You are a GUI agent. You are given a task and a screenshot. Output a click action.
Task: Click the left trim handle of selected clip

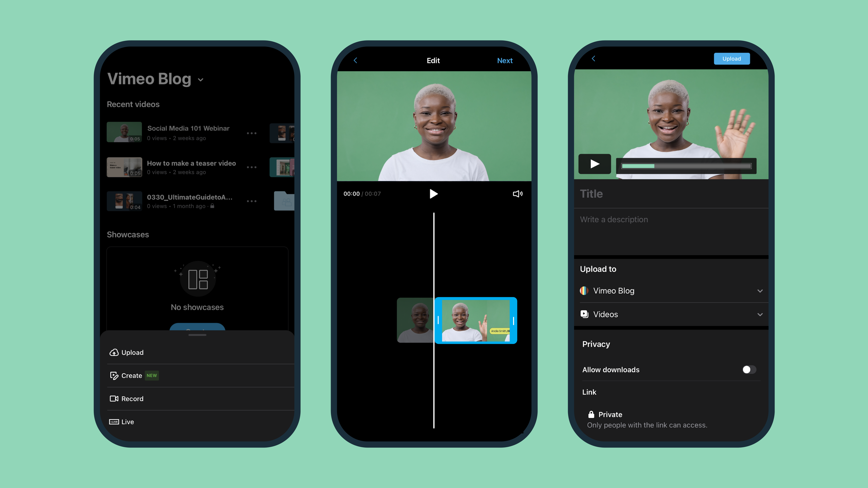[438, 320]
